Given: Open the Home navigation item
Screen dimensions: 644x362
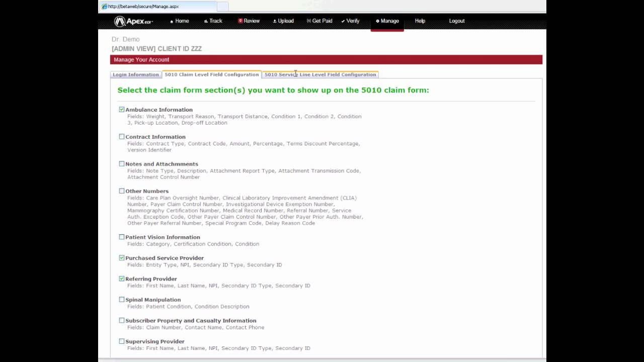Looking at the screenshot, I should pyautogui.click(x=180, y=21).
